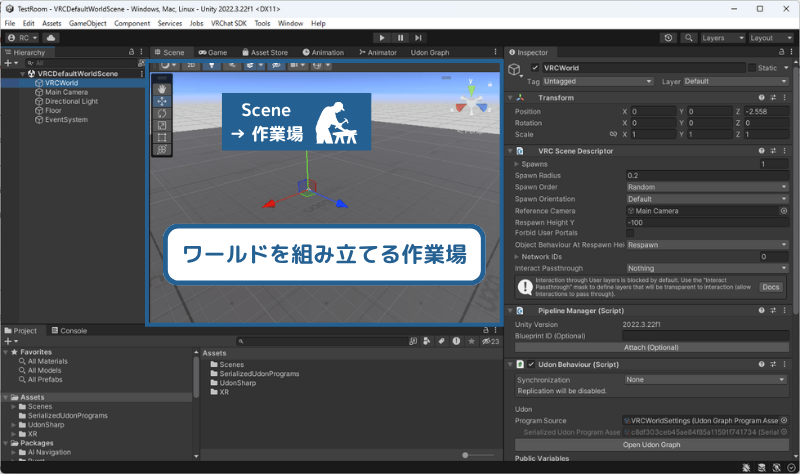This screenshot has height=474, width=800.
Task: Toggle VRCWorld active checkbox
Action: pos(535,67)
